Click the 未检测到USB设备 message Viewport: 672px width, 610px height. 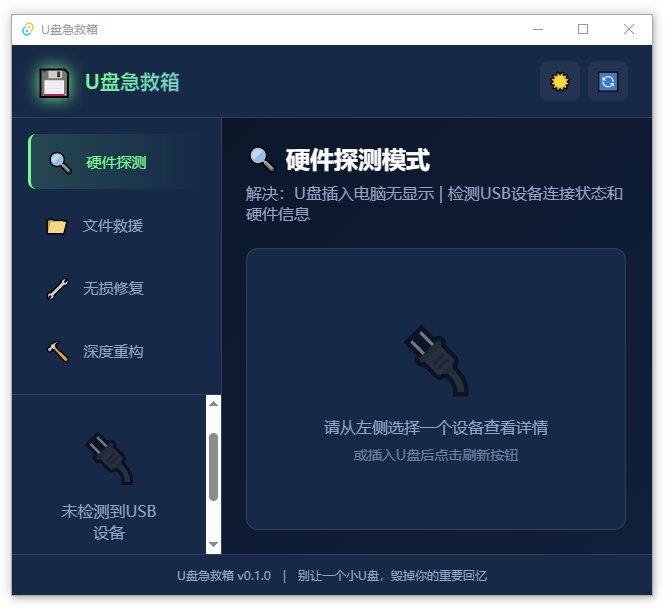coord(109,522)
